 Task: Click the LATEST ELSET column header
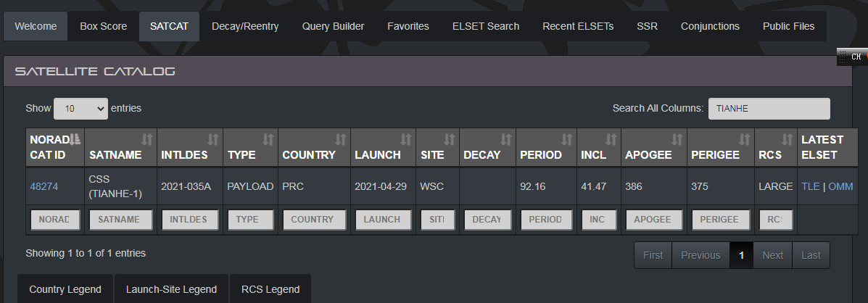[827, 147]
